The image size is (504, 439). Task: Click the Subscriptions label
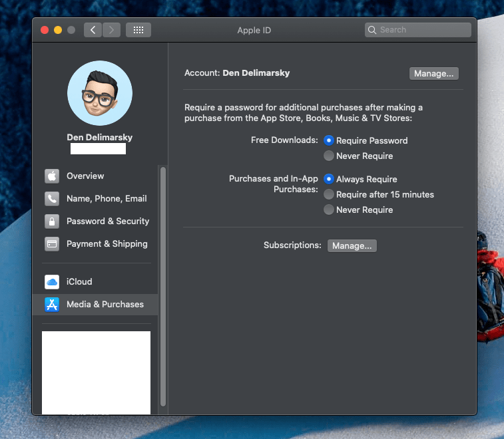(292, 245)
